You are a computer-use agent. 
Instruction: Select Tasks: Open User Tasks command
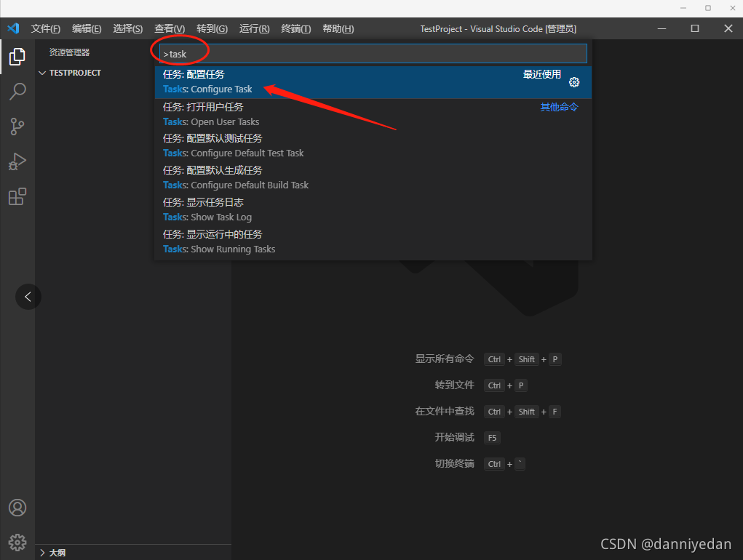click(373, 114)
